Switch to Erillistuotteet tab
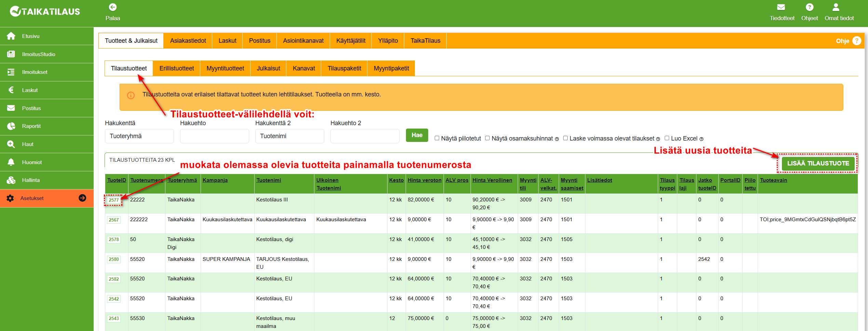868x331 pixels. coord(176,68)
